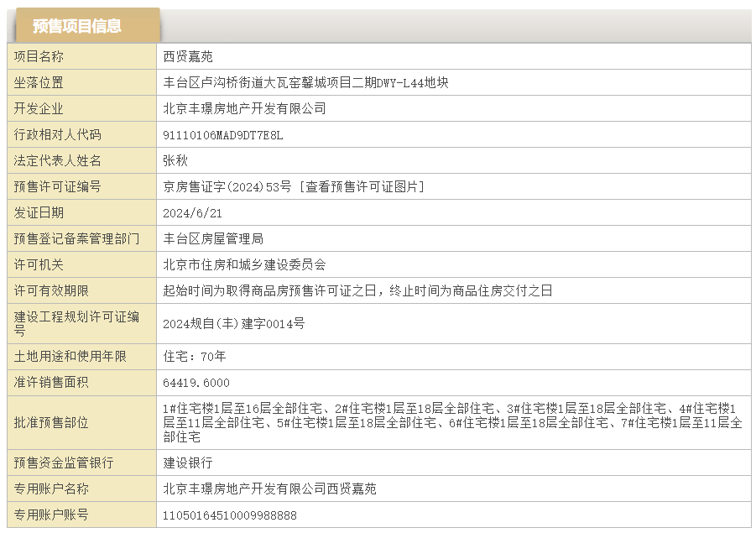The width and height of the screenshot is (756, 533).
Task: Click the 预售资金监管银行 label
Action: tap(64, 463)
